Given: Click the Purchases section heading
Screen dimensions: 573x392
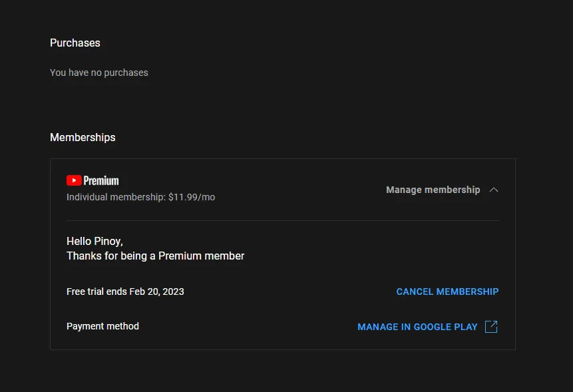Looking at the screenshot, I should point(75,43).
